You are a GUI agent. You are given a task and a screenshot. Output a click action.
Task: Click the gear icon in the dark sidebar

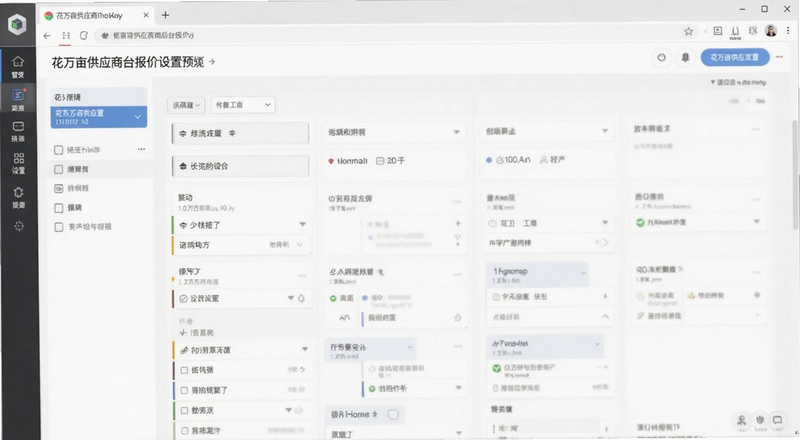point(18,192)
